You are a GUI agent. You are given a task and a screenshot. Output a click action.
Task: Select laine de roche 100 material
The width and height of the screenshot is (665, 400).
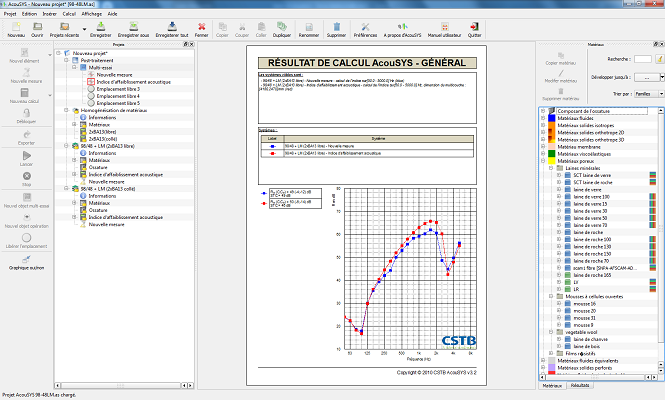pos(592,240)
